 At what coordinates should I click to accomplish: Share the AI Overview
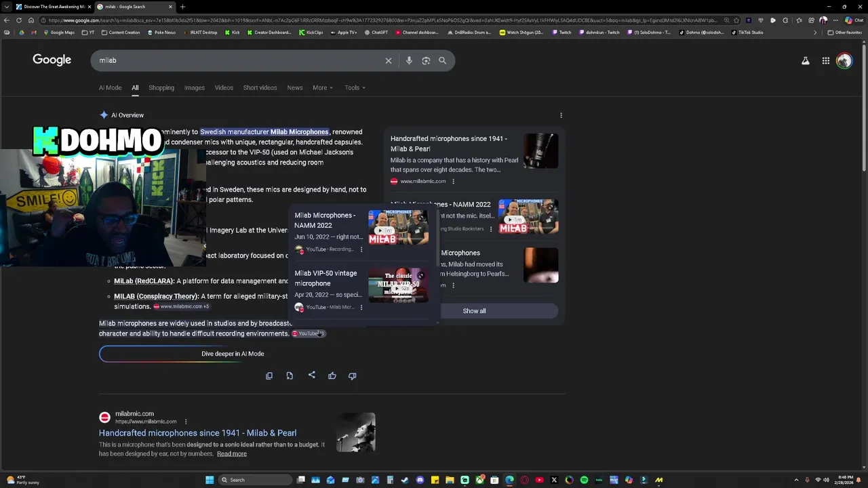point(311,375)
